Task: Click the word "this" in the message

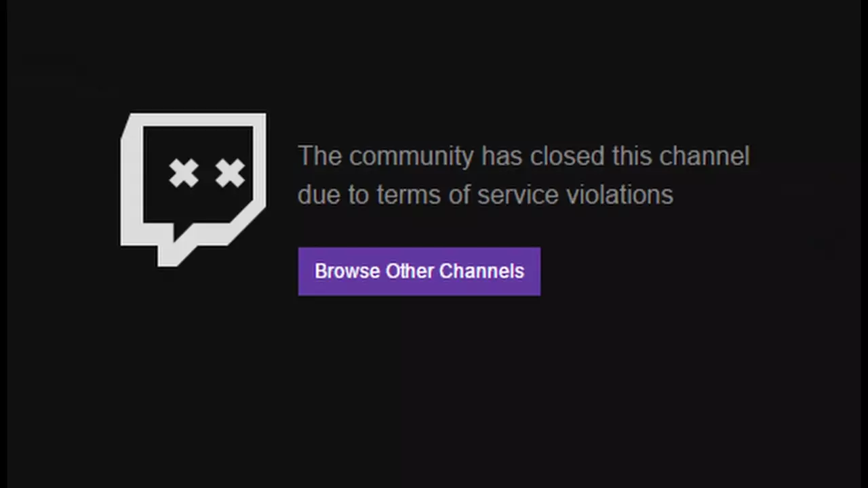Action: pos(632,157)
